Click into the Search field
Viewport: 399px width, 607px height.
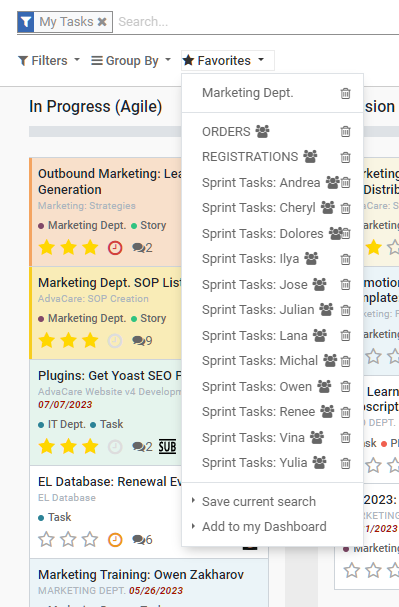click(255, 22)
